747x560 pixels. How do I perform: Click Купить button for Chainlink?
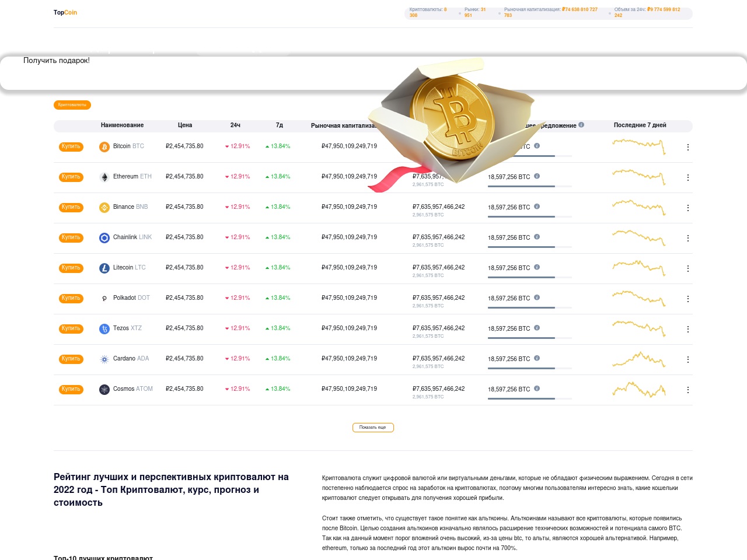point(71,238)
